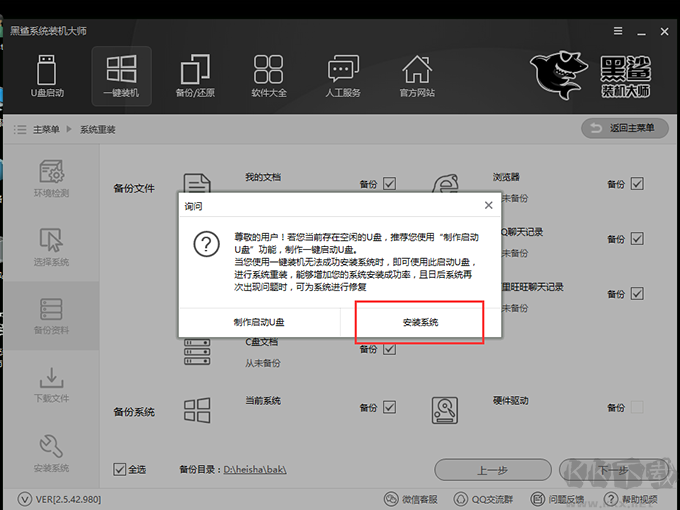680x510 pixels.
Task: Open the U盘启动 tool
Action: [47, 76]
